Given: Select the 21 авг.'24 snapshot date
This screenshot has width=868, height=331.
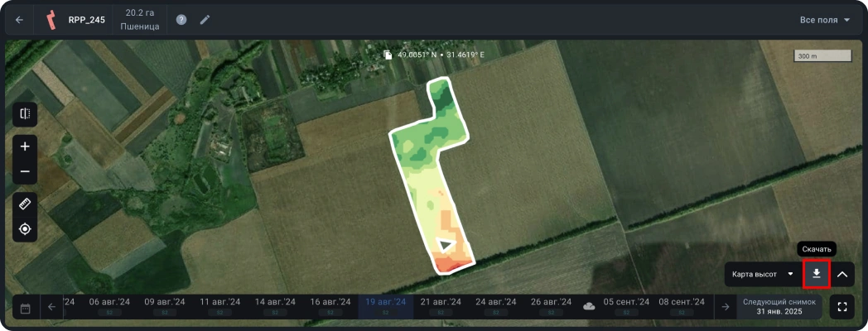Looking at the screenshot, I should click(x=441, y=305).
